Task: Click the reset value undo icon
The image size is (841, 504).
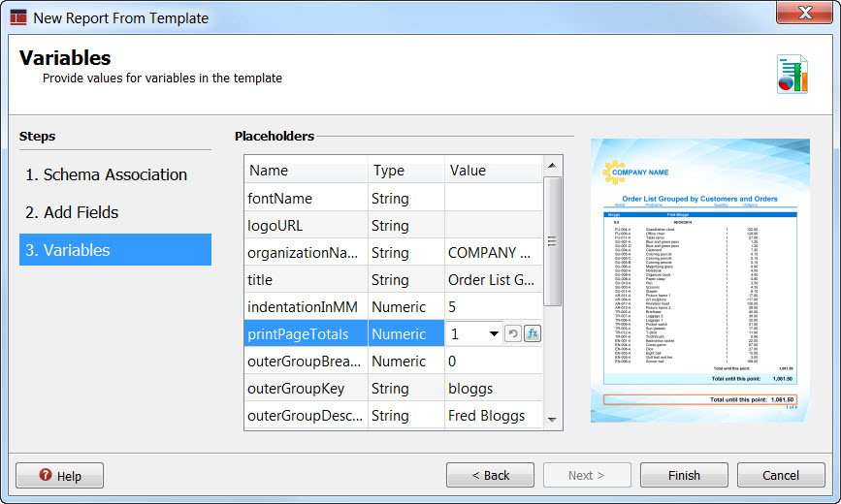Action: point(513,334)
